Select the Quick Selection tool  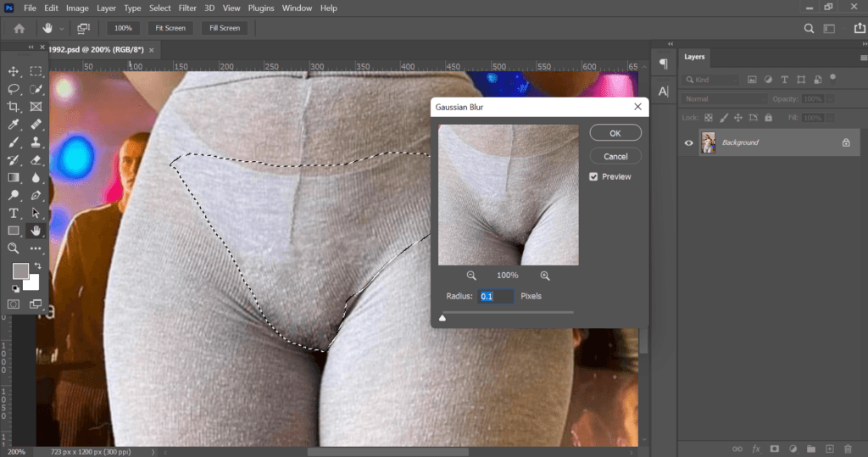[36, 89]
